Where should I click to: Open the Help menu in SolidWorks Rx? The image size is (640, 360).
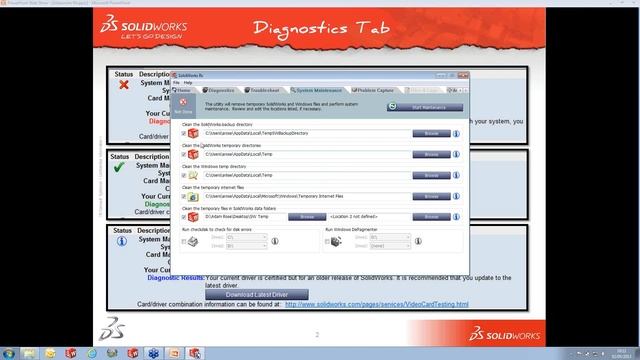[x=188, y=83]
